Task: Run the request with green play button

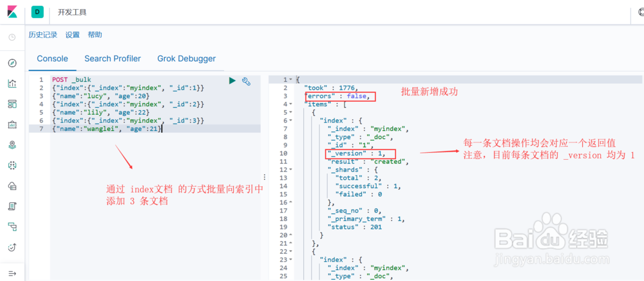Action: tap(232, 81)
